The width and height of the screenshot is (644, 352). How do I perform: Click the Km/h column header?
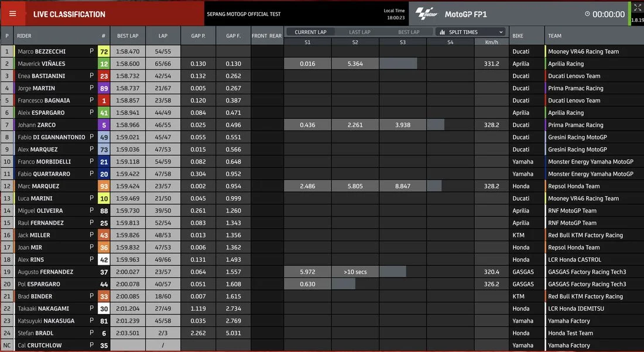point(491,42)
